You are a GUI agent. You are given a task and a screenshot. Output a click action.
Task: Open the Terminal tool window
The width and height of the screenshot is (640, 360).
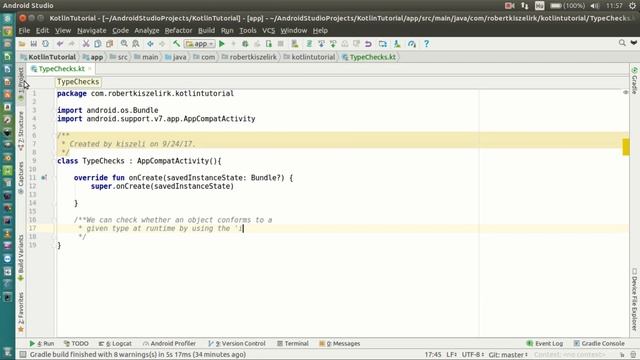tap(293, 344)
